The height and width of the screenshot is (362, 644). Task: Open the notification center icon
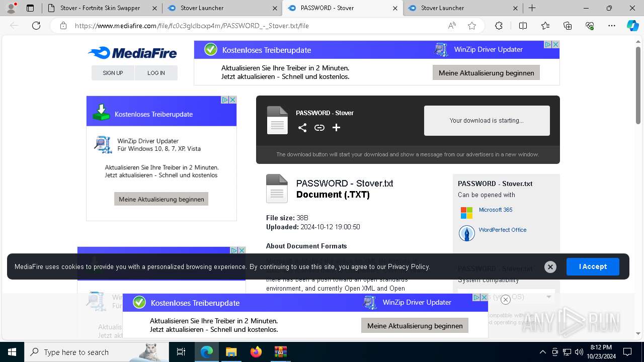click(627, 352)
